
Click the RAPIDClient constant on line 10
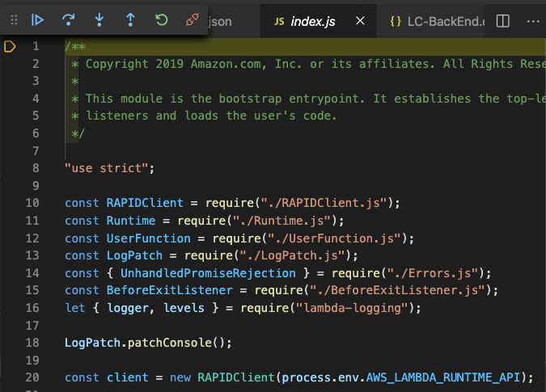pos(145,203)
